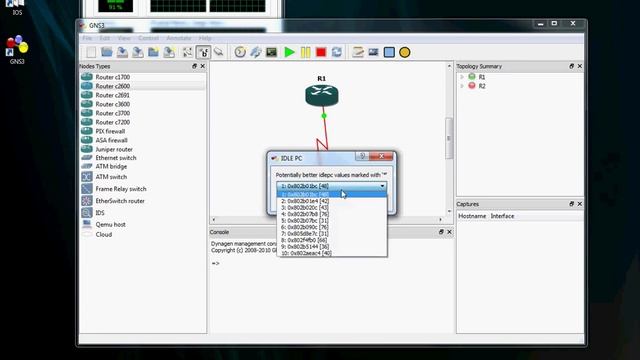Click the IDLE PC dialog help button
This screenshot has width=640, height=360.
tap(362, 156)
